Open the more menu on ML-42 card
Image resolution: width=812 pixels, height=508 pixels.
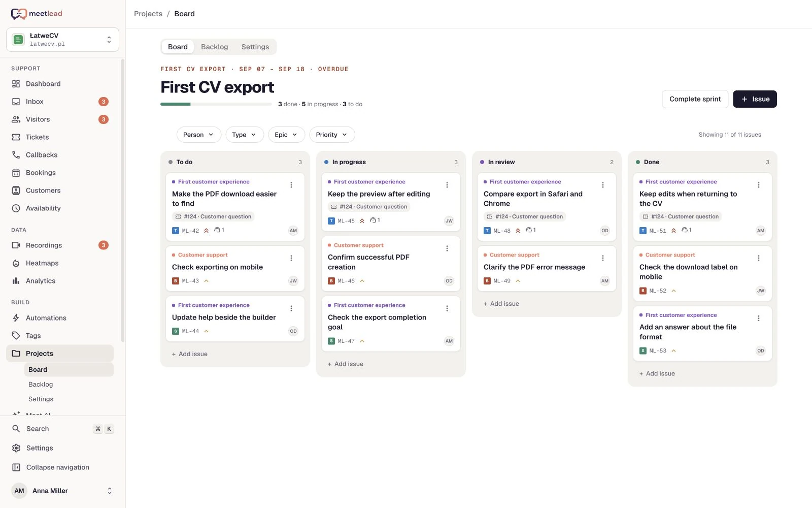pyautogui.click(x=291, y=185)
